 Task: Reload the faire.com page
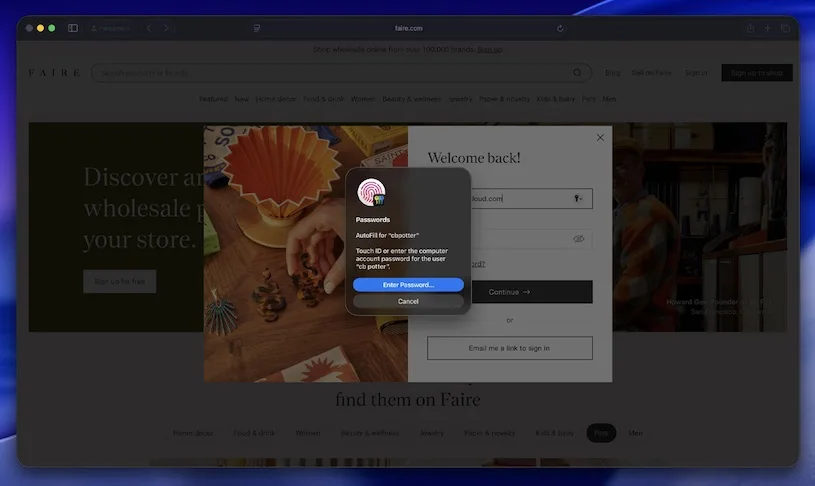pyautogui.click(x=560, y=28)
